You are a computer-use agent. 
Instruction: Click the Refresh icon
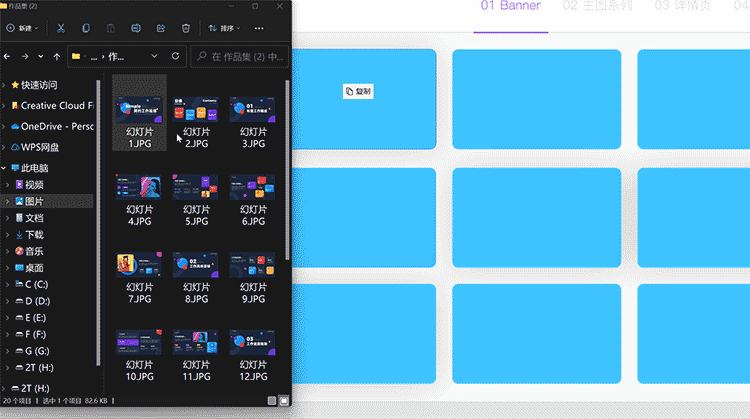pos(176,56)
